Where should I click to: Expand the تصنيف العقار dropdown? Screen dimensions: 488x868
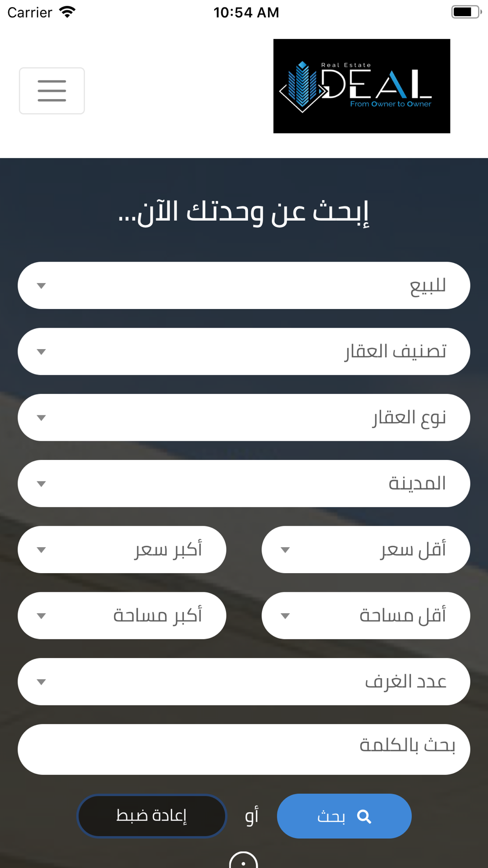click(244, 351)
